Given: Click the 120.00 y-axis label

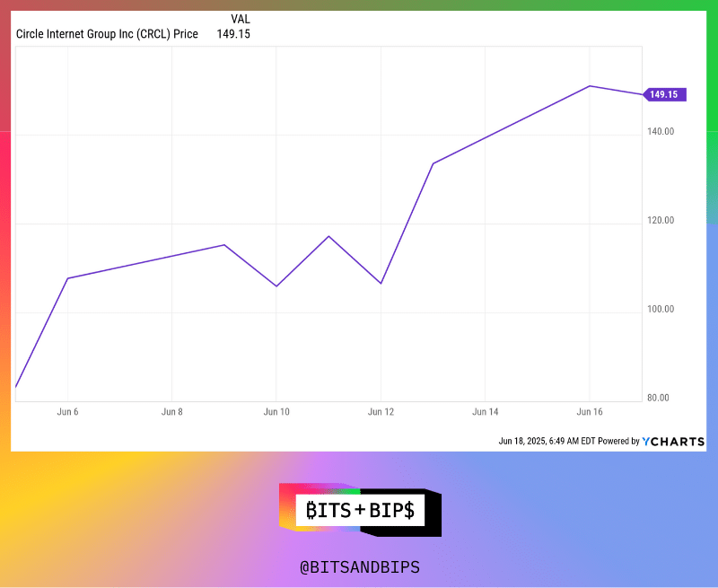Looking at the screenshot, I should click(661, 220).
